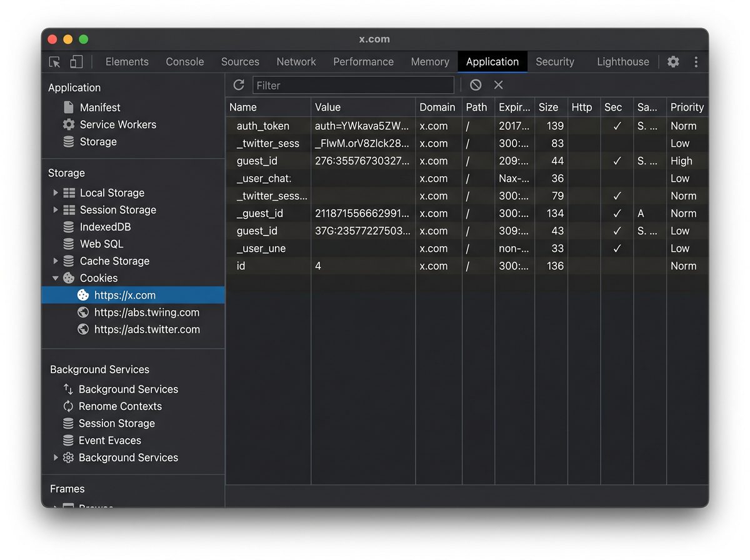The width and height of the screenshot is (750, 560).
Task: Focus the Filter input field
Action: pos(353,85)
